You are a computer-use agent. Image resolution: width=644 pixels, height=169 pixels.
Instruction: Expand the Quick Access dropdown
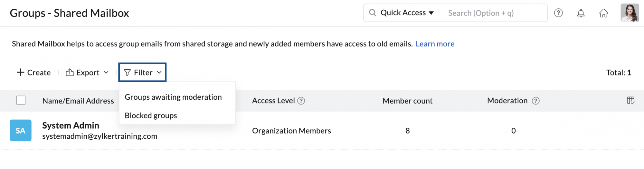[407, 13]
